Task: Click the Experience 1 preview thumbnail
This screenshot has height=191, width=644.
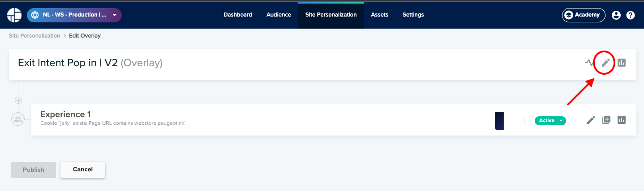Action: (500, 120)
